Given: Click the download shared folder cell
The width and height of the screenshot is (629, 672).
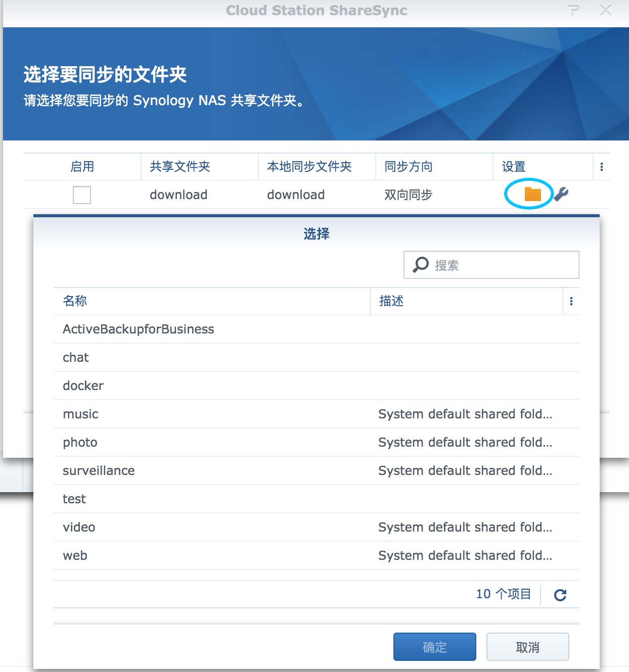Looking at the screenshot, I should click(x=178, y=195).
